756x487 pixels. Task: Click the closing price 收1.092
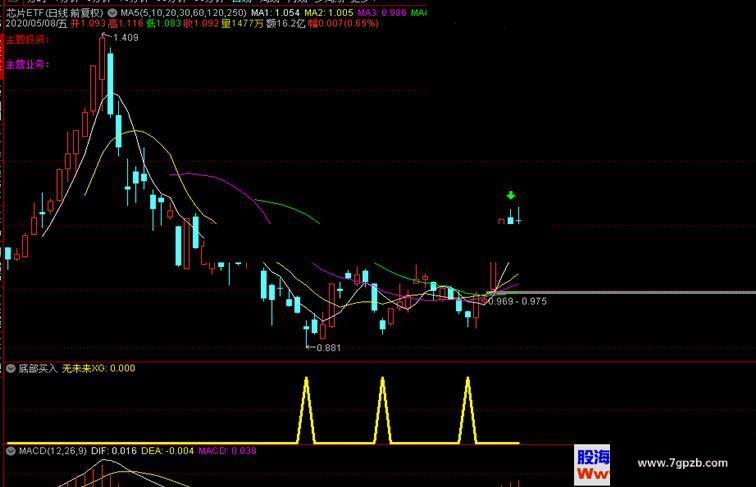[202, 24]
